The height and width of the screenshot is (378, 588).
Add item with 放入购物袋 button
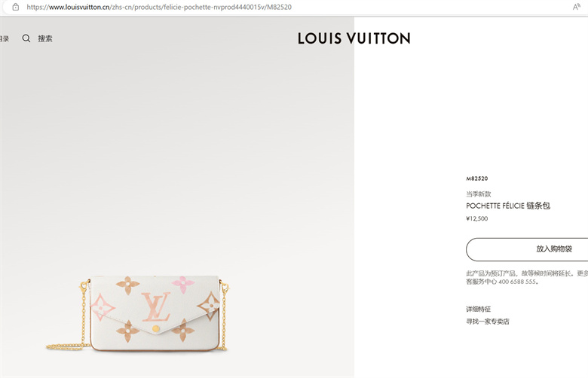point(527,249)
